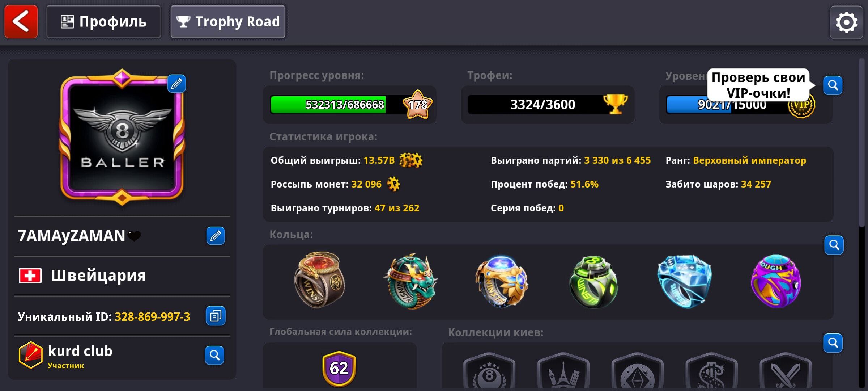This screenshot has height=391, width=868.
Task: Open VIP points with the magnifier icon
Action: [833, 85]
